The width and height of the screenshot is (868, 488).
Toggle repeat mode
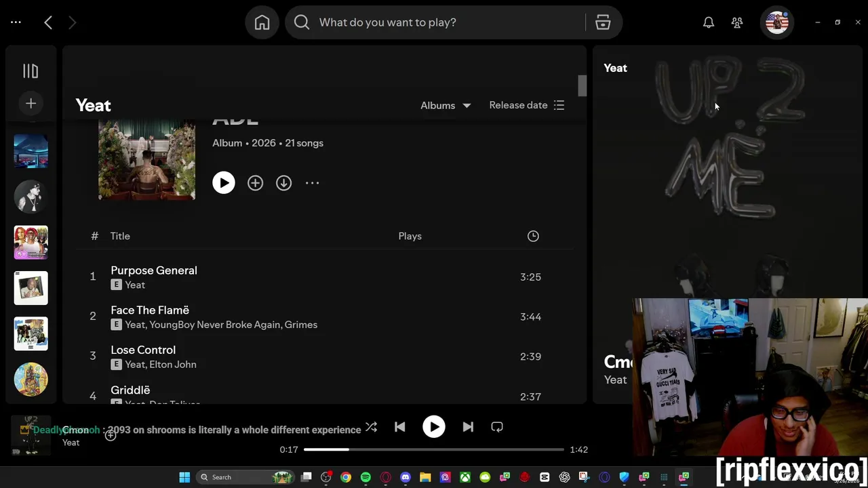(x=497, y=427)
